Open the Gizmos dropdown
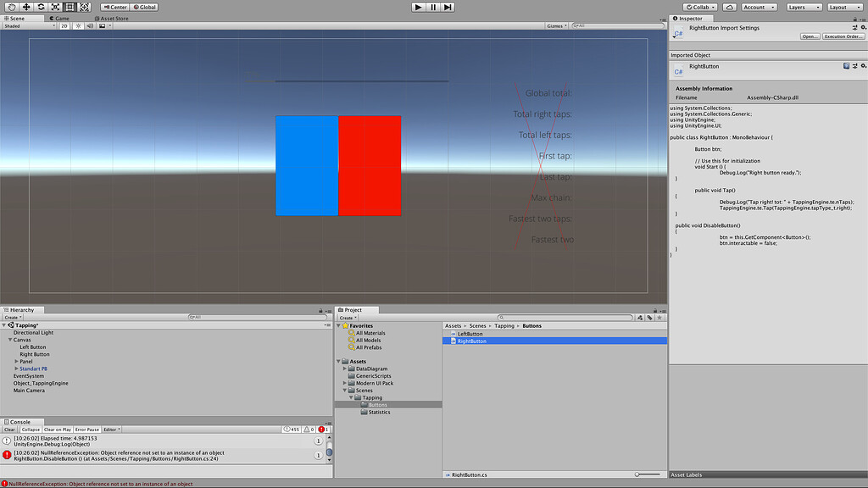Image resolution: width=868 pixels, height=488 pixels. point(555,25)
